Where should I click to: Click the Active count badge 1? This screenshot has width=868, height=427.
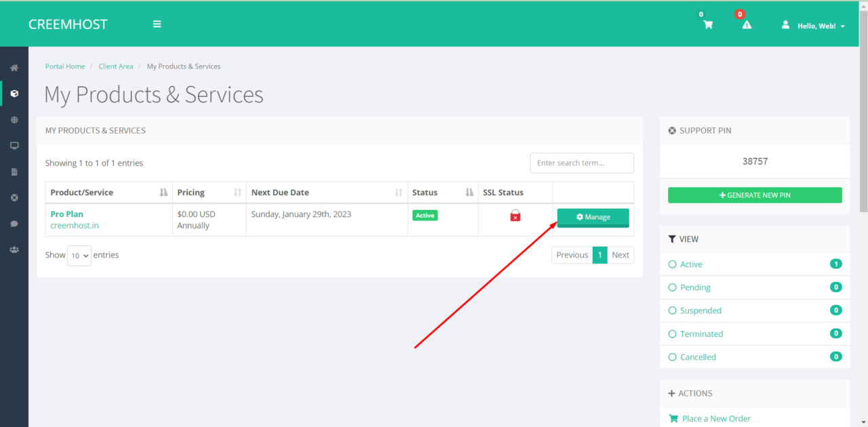[836, 264]
